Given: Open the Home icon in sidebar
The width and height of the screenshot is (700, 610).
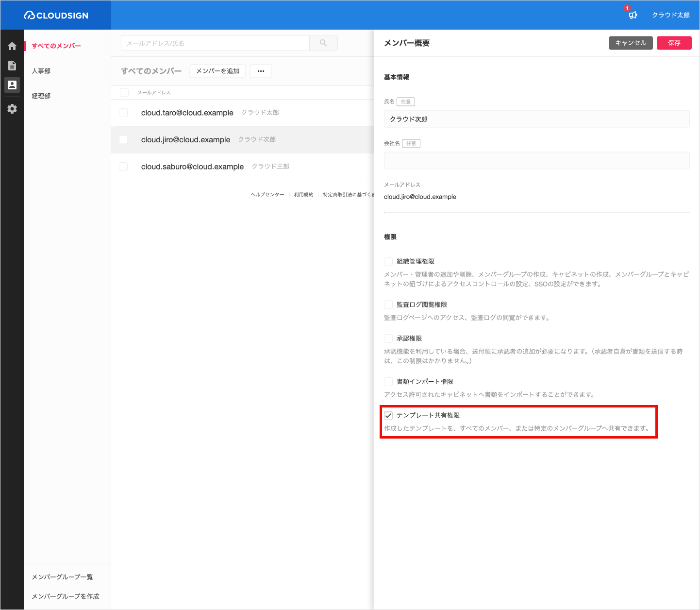Looking at the screenshot, I should pyautogui.click(x=12, y=46).
